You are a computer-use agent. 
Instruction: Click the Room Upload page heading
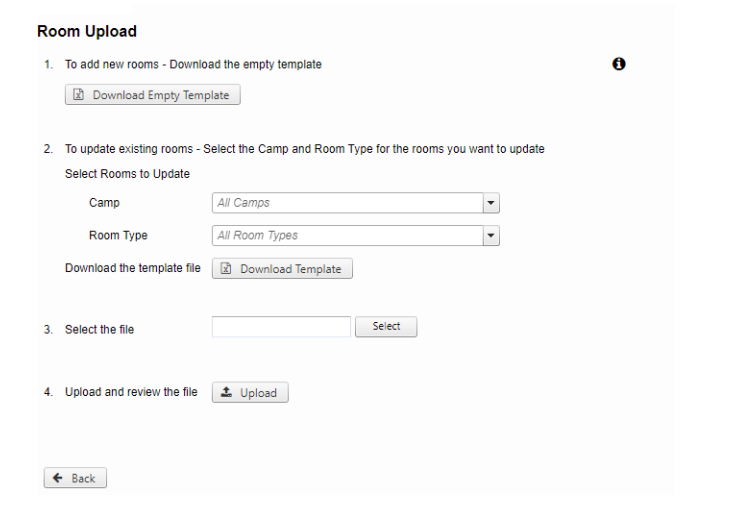87,31
